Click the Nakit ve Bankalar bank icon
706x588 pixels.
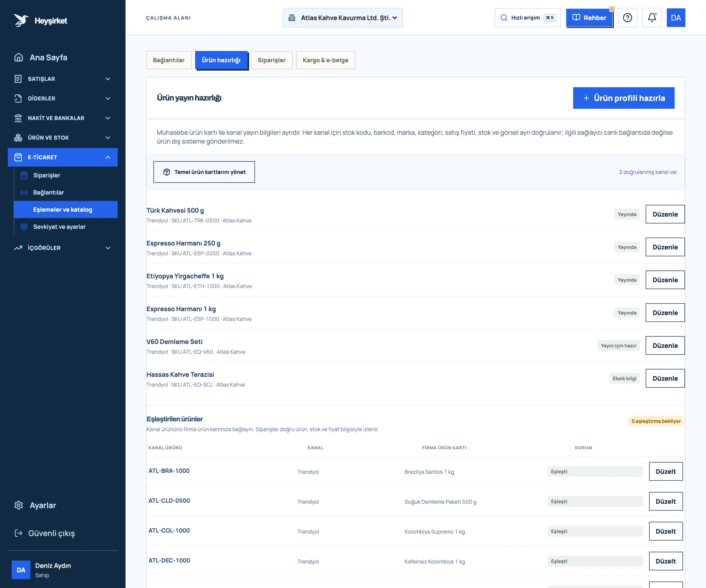coord(18,118)
